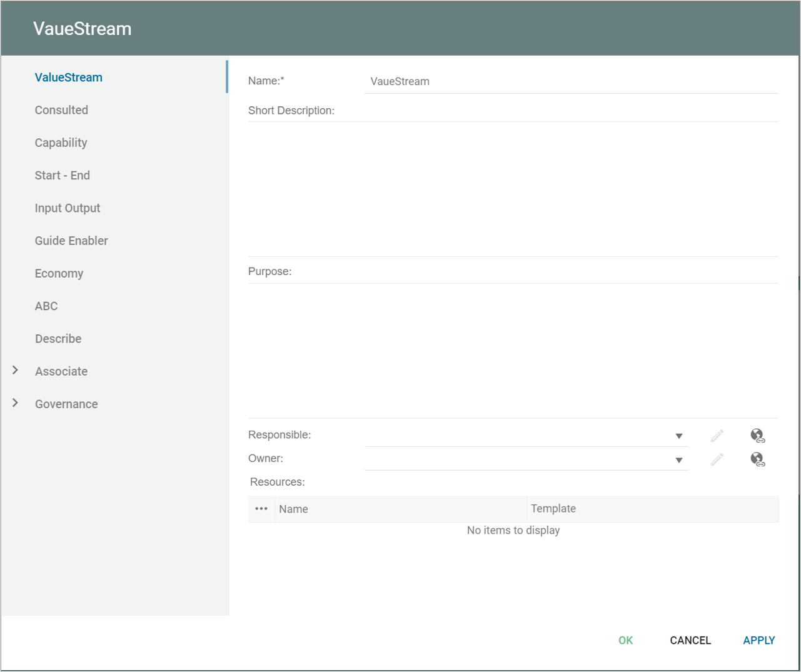Click the globe link icon beside Owner
The width and height of the screenshot is (801, 672).
[757, 459]
